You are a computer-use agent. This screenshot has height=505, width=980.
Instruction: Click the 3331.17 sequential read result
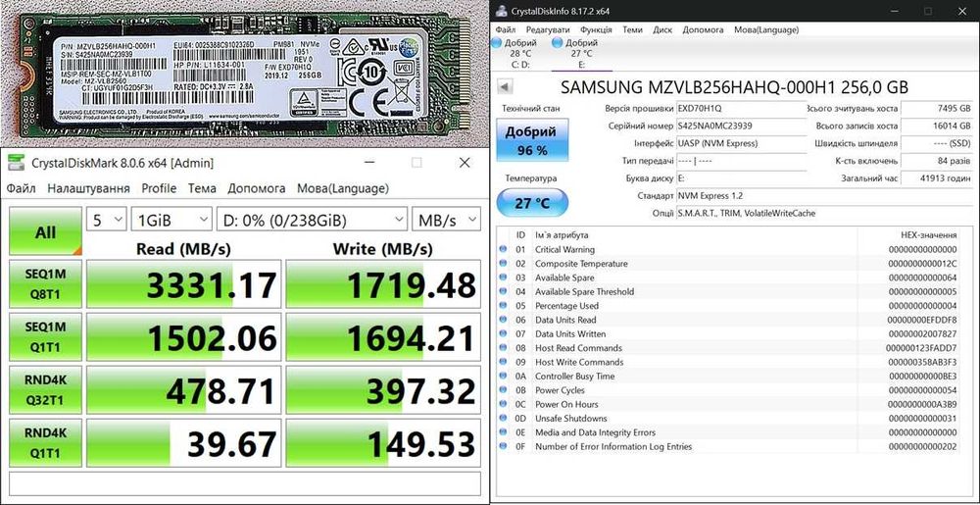(183, 284)
